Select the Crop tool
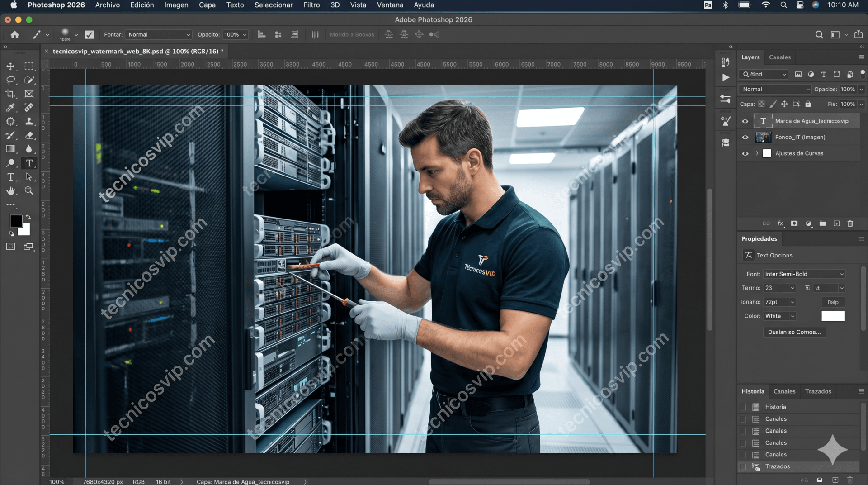 tap(10, 94)
